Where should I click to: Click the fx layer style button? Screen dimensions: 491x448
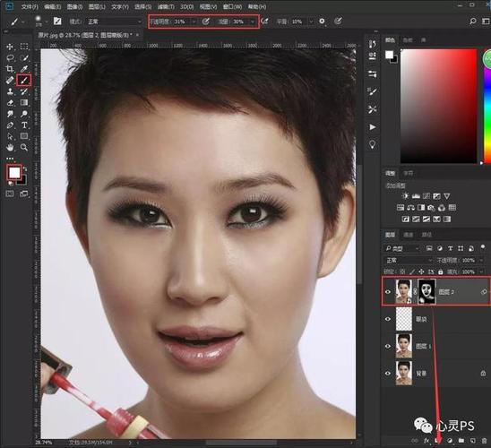coord(426,441)
